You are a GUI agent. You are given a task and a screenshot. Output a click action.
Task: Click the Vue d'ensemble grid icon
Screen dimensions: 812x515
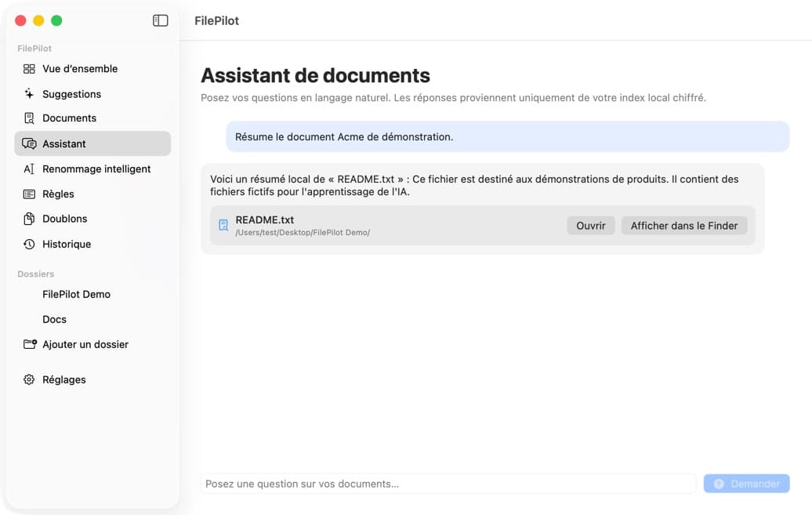coord(29,69)
